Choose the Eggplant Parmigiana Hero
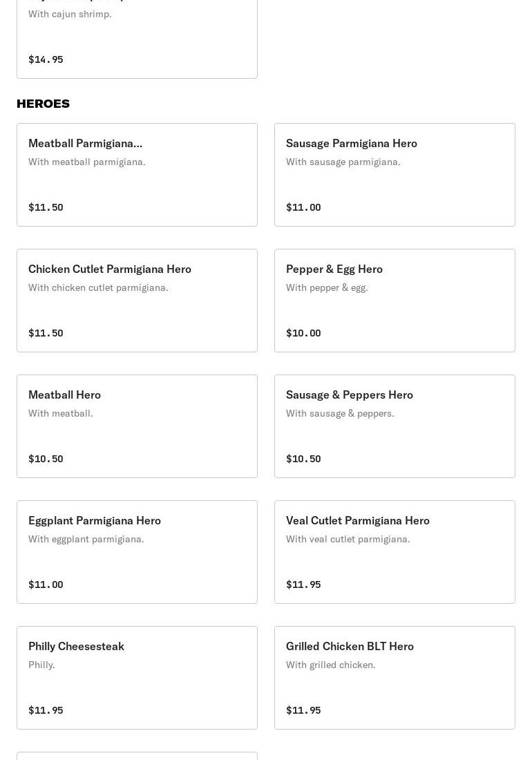The height and width of the screenshot is (760, 532). point(137,551)
